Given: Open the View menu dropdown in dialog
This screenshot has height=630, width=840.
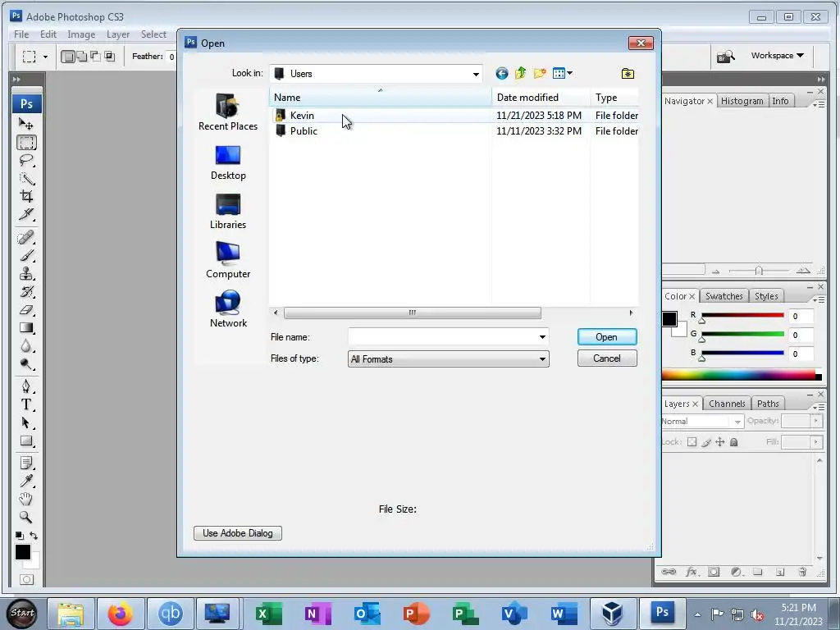Looking at the screenshot, I should click(563, 73).
